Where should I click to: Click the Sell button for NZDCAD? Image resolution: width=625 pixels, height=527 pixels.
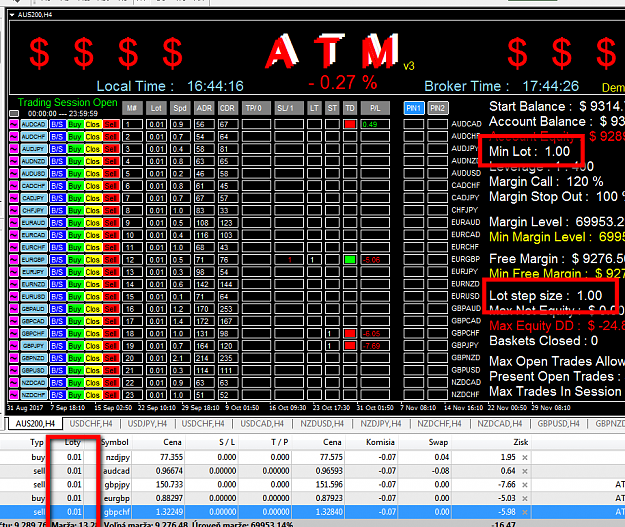click(110, 383)
